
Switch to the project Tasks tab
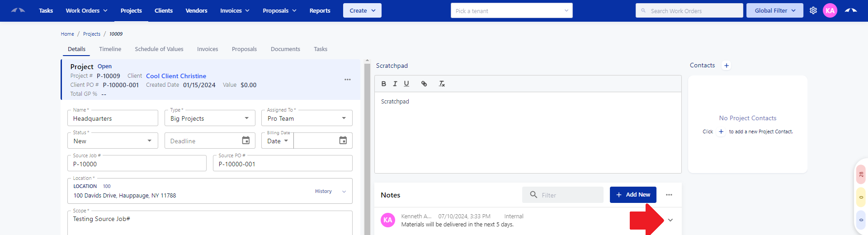[x=321, y=49]
